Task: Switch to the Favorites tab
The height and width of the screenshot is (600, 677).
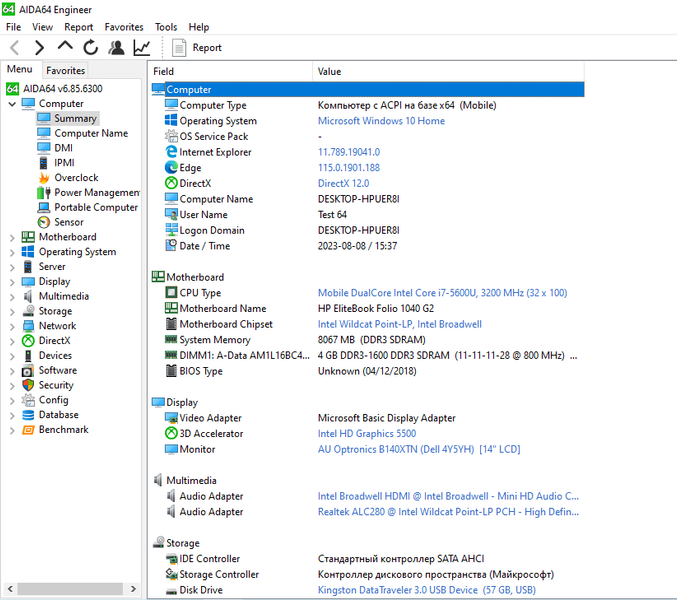Action: (x=66, y=70)
